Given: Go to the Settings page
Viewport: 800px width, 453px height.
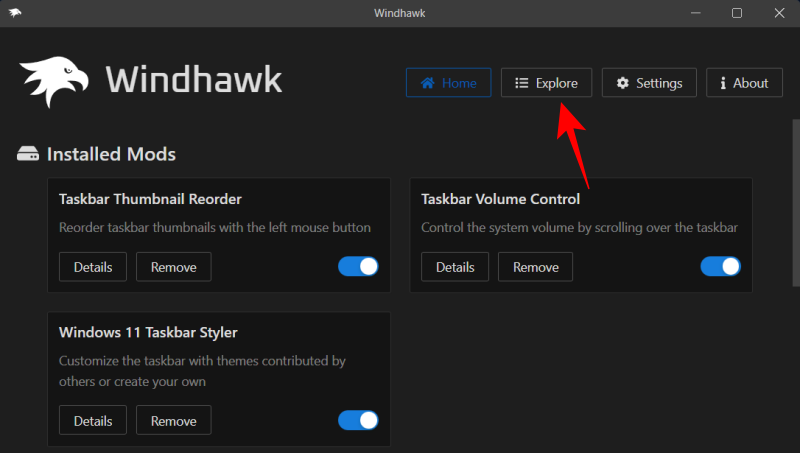Looking at the screenshot, I should 646,83.
